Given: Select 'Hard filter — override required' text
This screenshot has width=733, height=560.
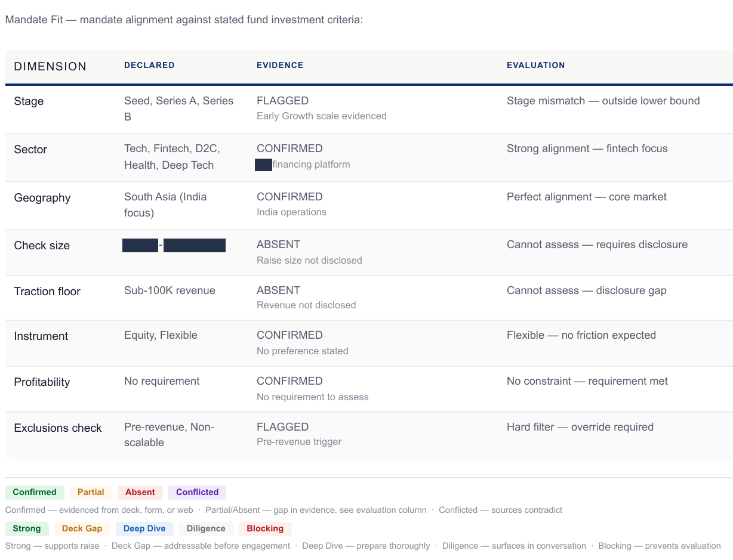Looking at the screenshot, I should pyautogui.click(x=580, y=427).
